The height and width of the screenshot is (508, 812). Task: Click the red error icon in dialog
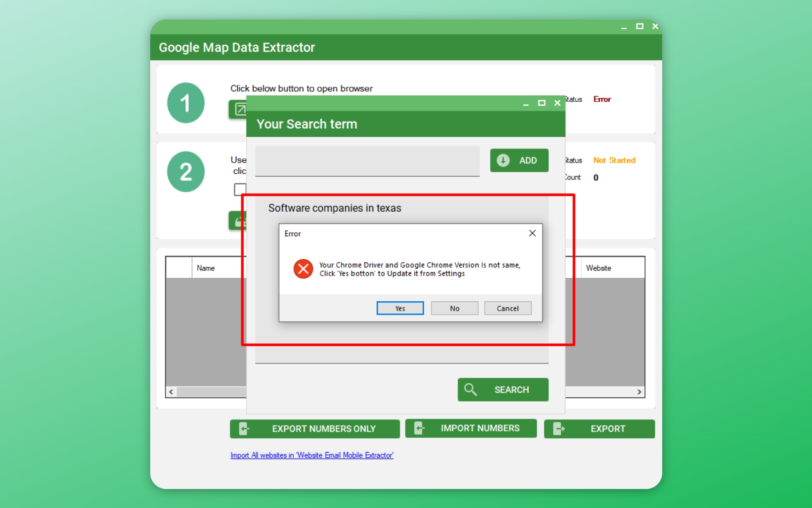[303, 269]
